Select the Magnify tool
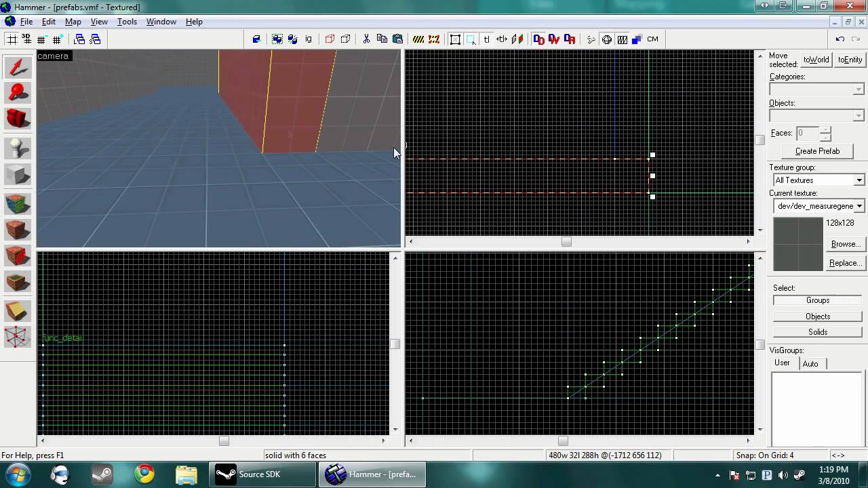 tap(18, 93)
